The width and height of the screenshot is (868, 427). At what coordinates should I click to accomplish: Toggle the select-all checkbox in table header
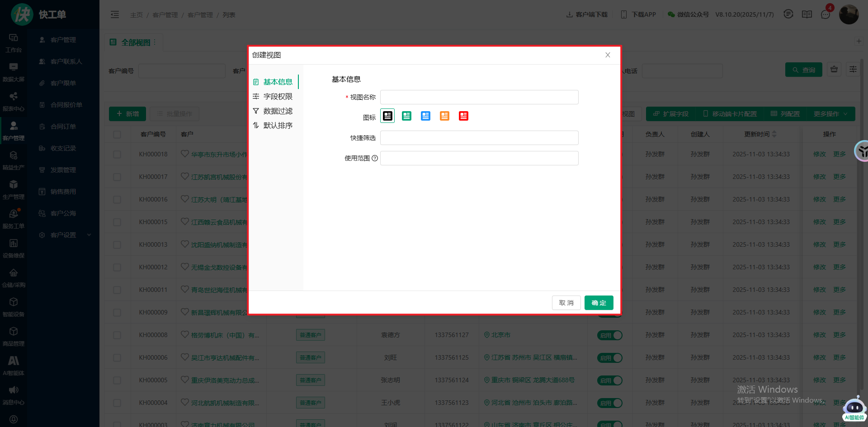[x=117, y=134]
